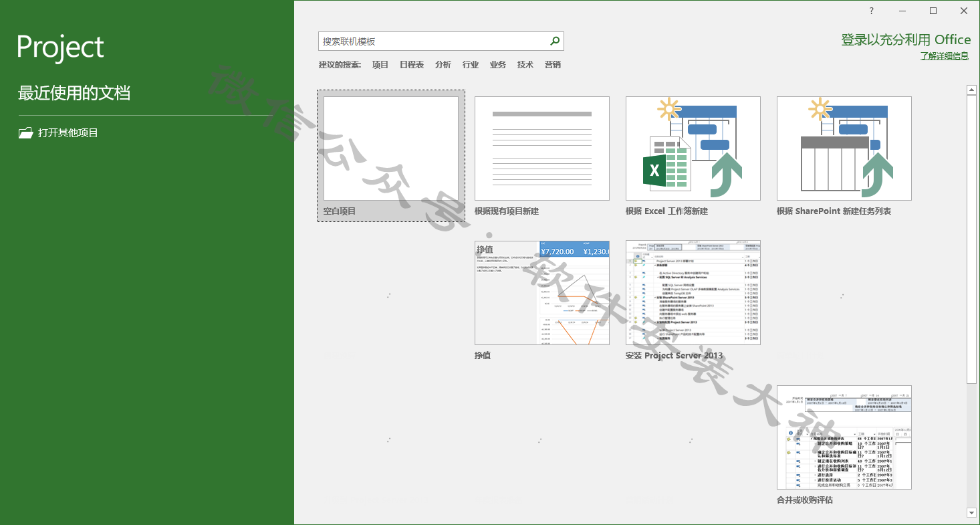Click the folder icon beside 打开其他项目
The height and width of the screenshot is (525, 980).
point(25,132)
